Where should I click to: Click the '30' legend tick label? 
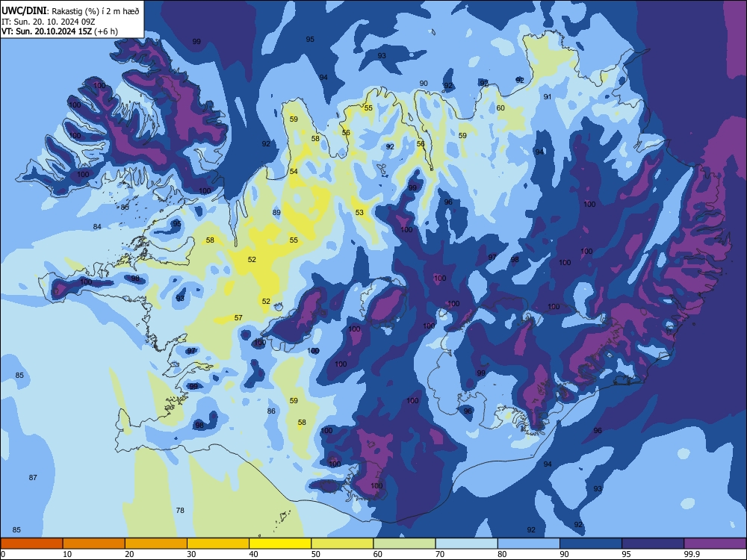[x=191, y=554]
